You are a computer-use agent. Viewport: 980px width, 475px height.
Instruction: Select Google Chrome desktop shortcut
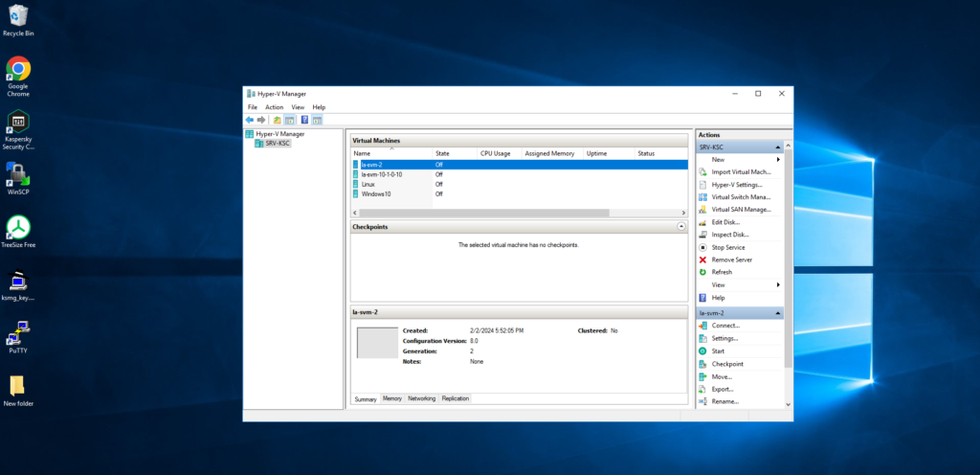tap(18, 77)
